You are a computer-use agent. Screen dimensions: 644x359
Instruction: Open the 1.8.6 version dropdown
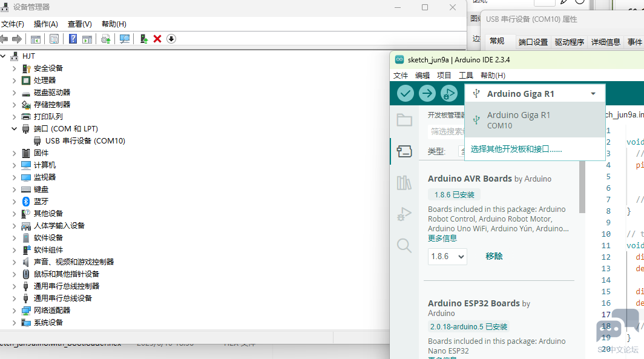[x=447, y=257]
